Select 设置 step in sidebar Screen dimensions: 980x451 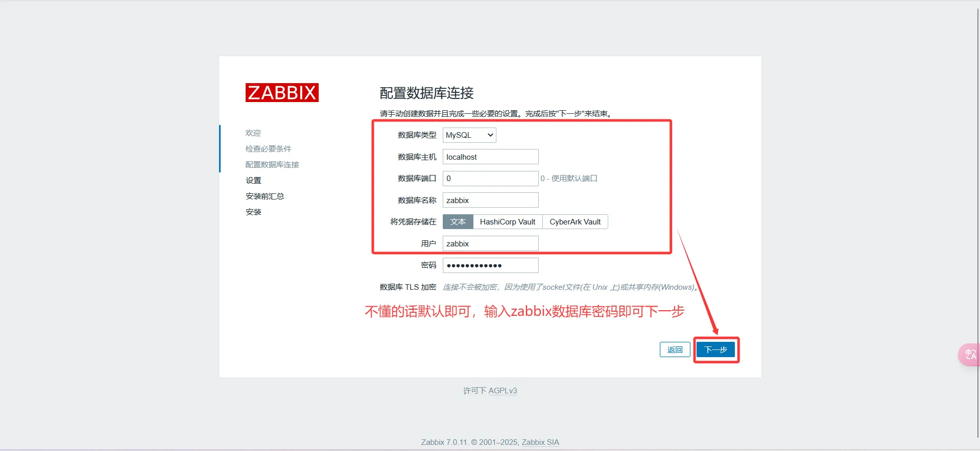point(253,181)
